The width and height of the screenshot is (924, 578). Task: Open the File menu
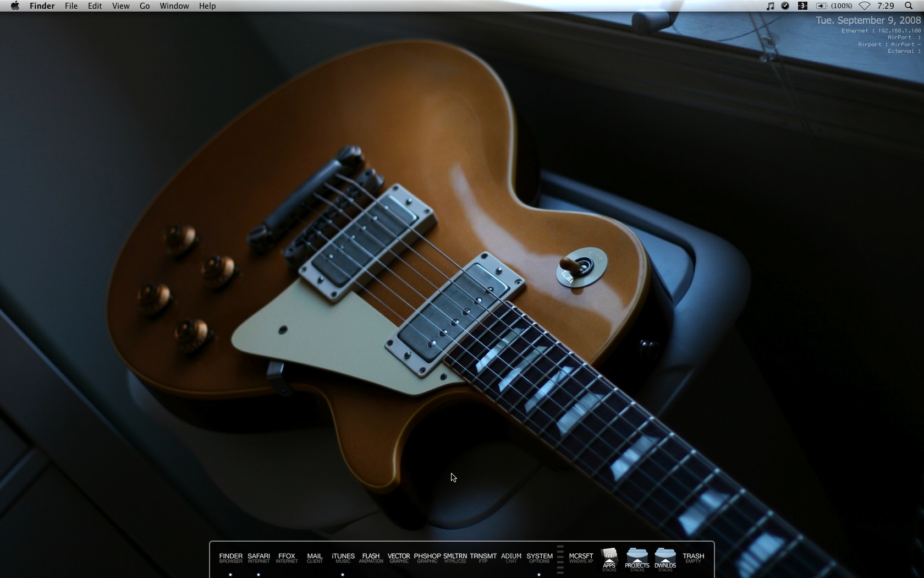tap(71, 6)
